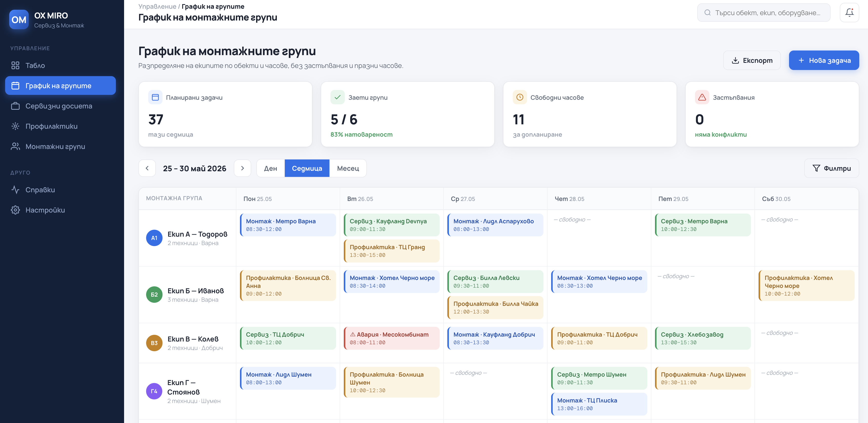Open task Профилактика · Болница Св. Анна
This screenshot has width=868, height=423.
288,286
